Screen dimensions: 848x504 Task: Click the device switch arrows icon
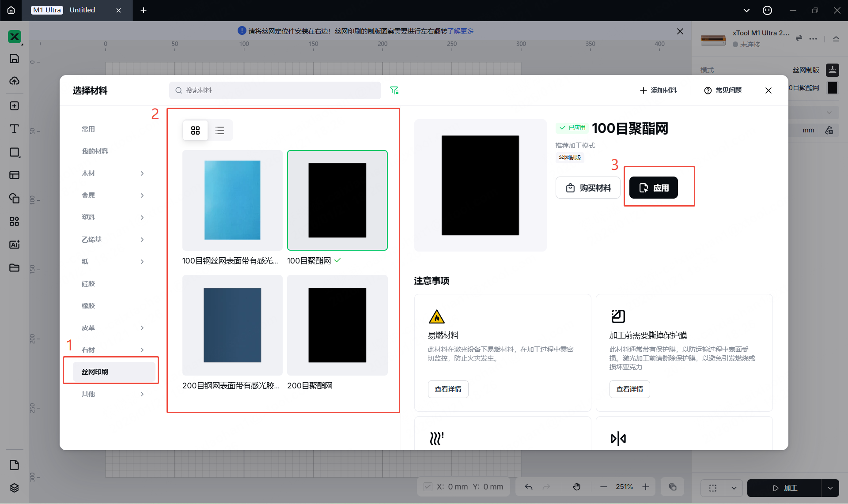(x=799, y=38)
